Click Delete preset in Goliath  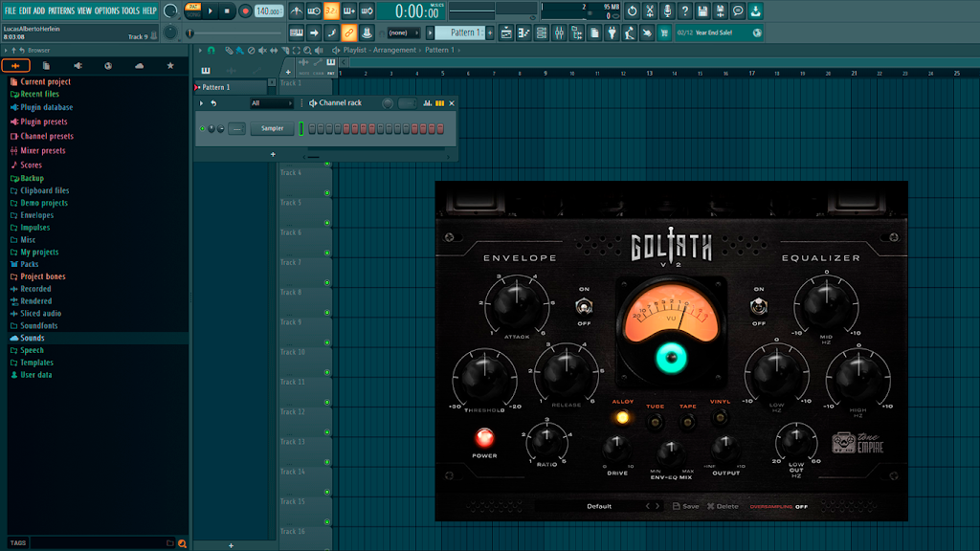pyautogui.click(x=724, y=507)
